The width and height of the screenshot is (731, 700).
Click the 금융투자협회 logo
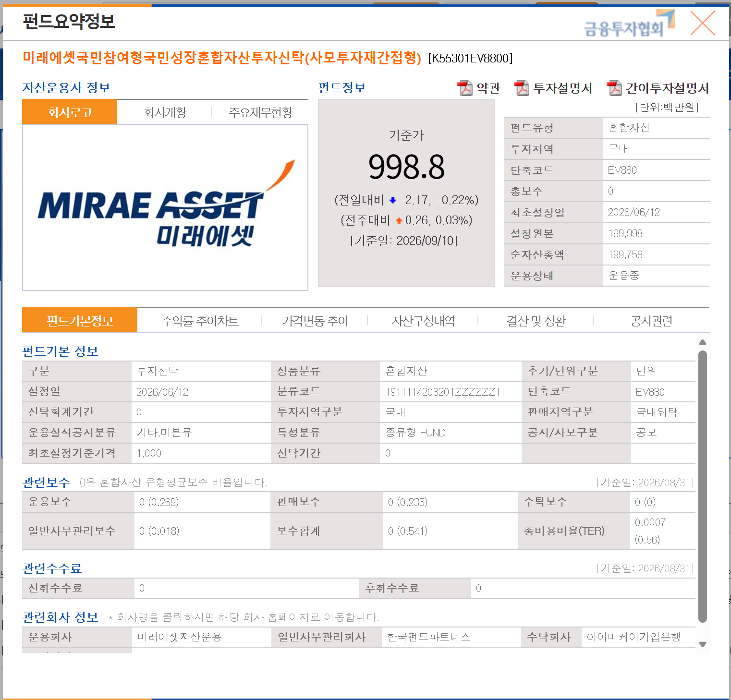(629, 24)
